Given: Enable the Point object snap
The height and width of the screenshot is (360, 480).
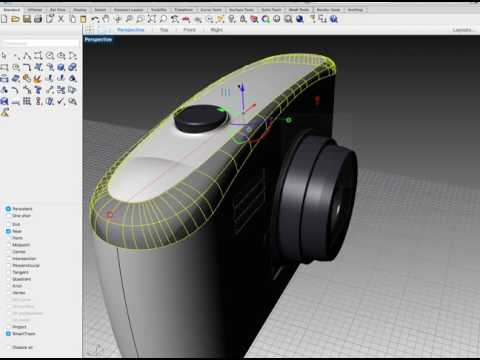Looking at the screenshot, I should click(8, 238).
